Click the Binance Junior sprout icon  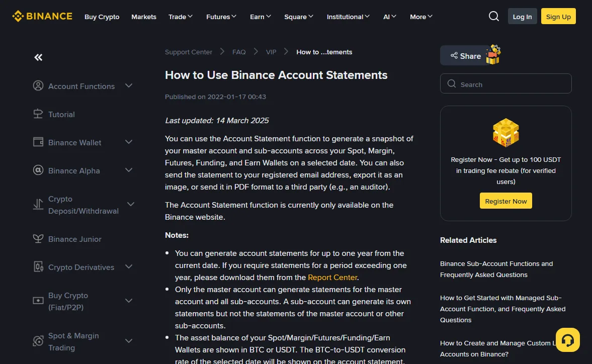38,239
